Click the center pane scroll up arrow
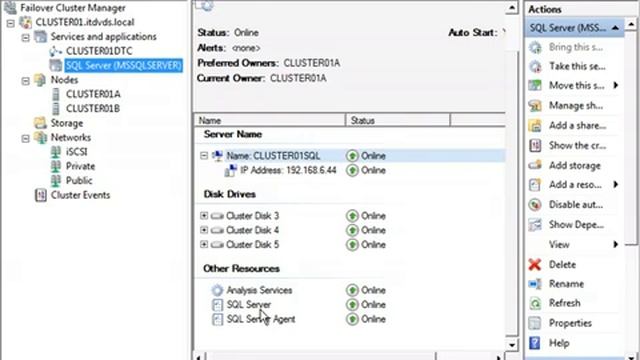Image resolution: width=640 pixels, height=360 pixels. point(512,7)
